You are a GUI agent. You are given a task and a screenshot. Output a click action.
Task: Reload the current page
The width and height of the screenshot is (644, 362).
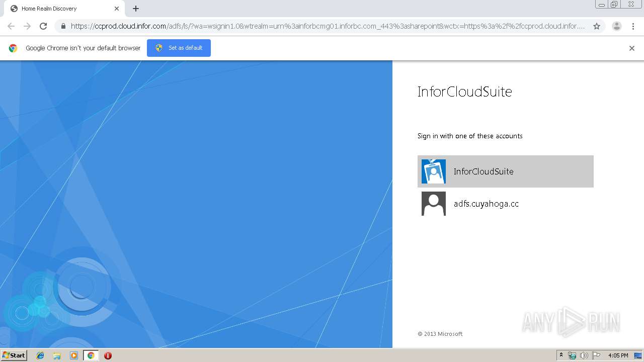pos(43,26)
